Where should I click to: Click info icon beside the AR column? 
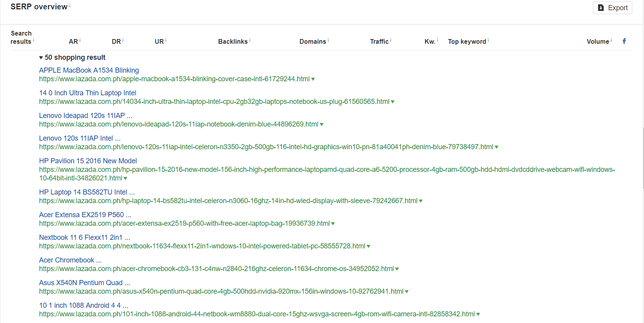point(80,40)
